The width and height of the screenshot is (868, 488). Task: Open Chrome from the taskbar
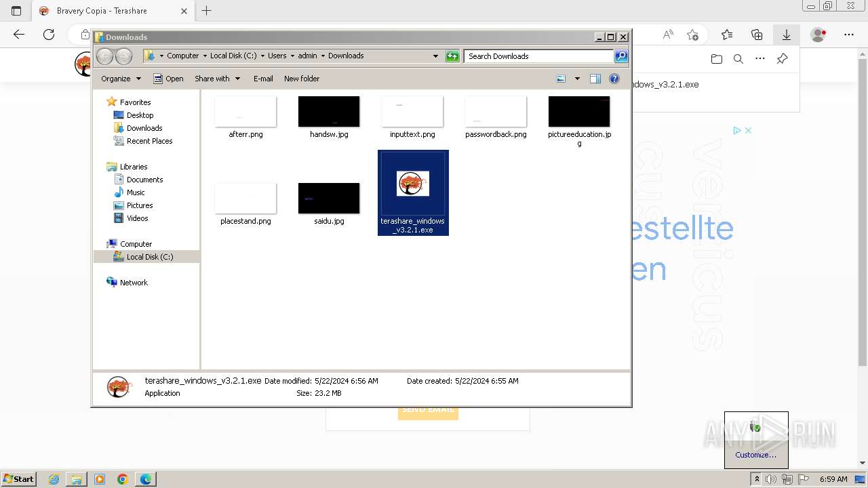[x=122, y=479]
